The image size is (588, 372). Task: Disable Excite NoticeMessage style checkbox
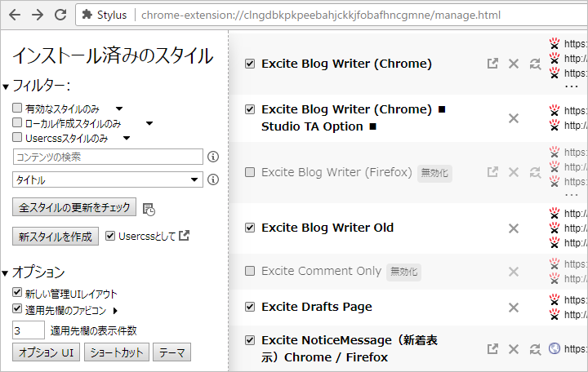click(250, 340)
